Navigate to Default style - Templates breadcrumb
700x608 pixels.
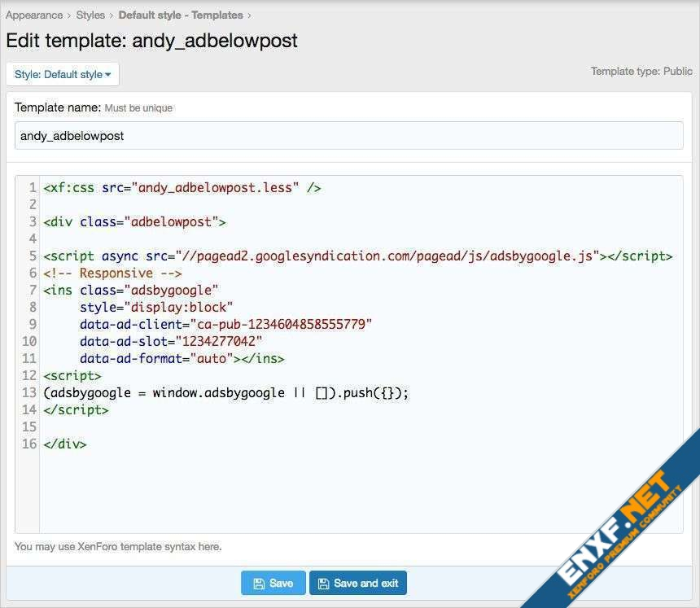[x=181, y=15]
